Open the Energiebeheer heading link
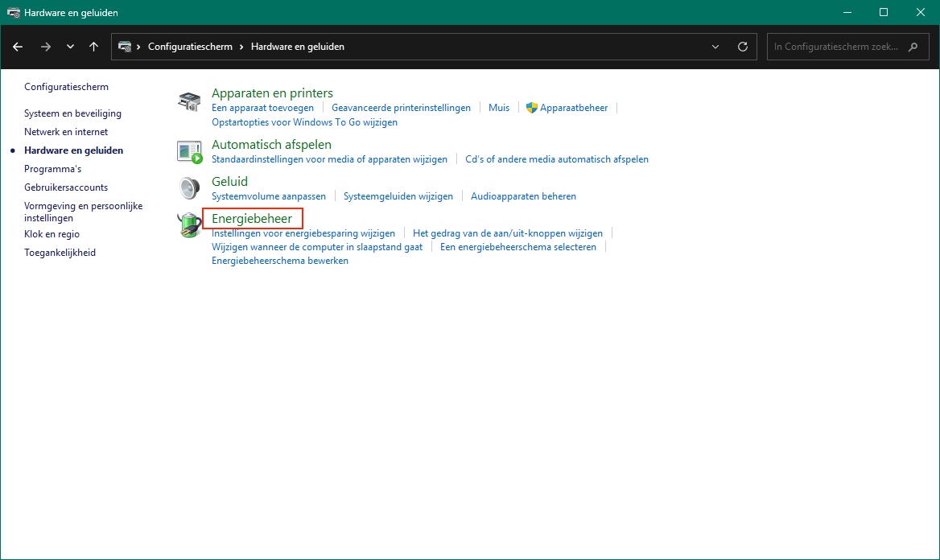The height and width of the screenshot is (560, 940). tap(252, 218)
